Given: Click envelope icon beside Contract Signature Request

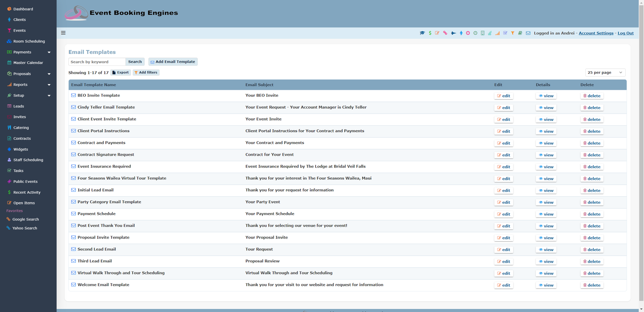Looking at the screenshot, I should pyautogui.click(x=73, y=154).
